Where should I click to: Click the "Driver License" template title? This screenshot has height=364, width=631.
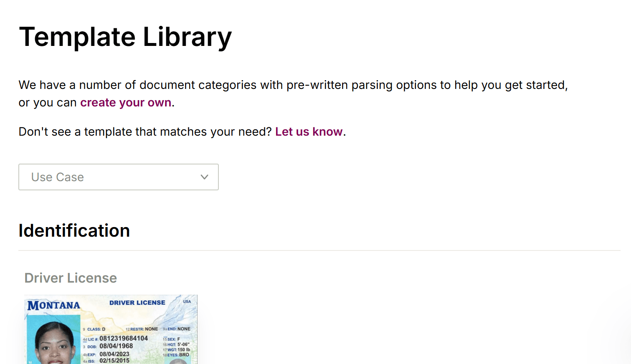[x=70, y=278]
